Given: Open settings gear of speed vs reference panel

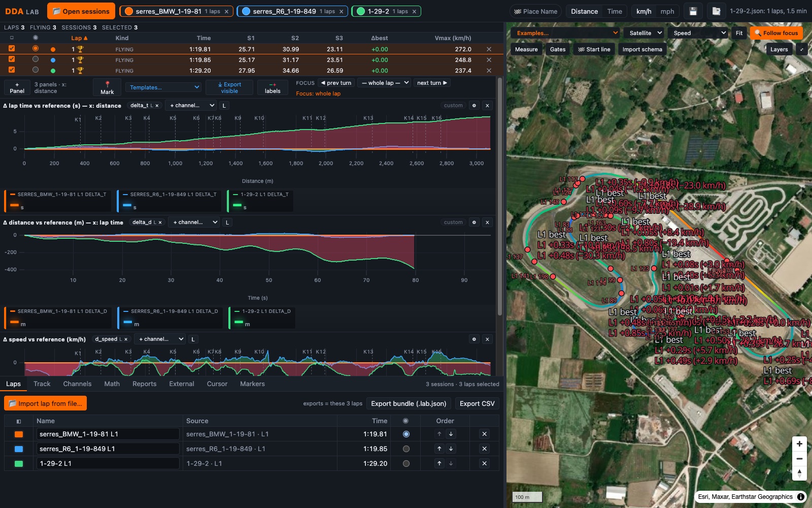Looking at the screenshot, I should click(474, 339).
